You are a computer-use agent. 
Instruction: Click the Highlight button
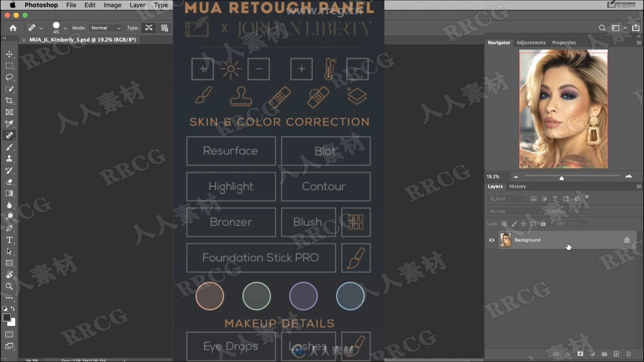coord(231,186)
